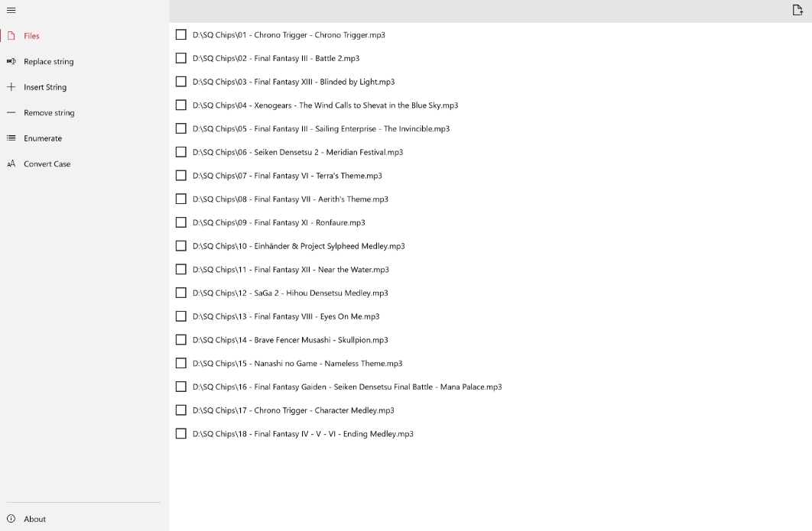Select the Einhänder & Project Sylpheed Medley filename
Viewport: 812px width, 531px height.
click(299, 246)
